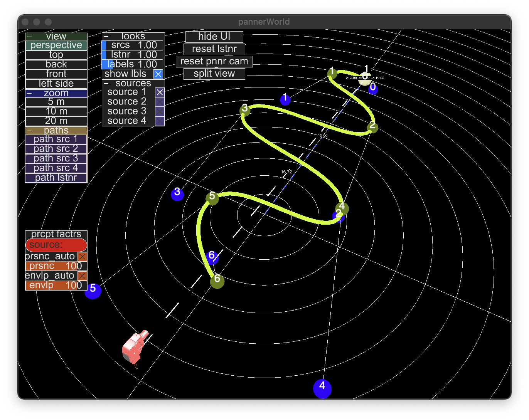Open split view
Screen dimensions: 529x420
214,74
